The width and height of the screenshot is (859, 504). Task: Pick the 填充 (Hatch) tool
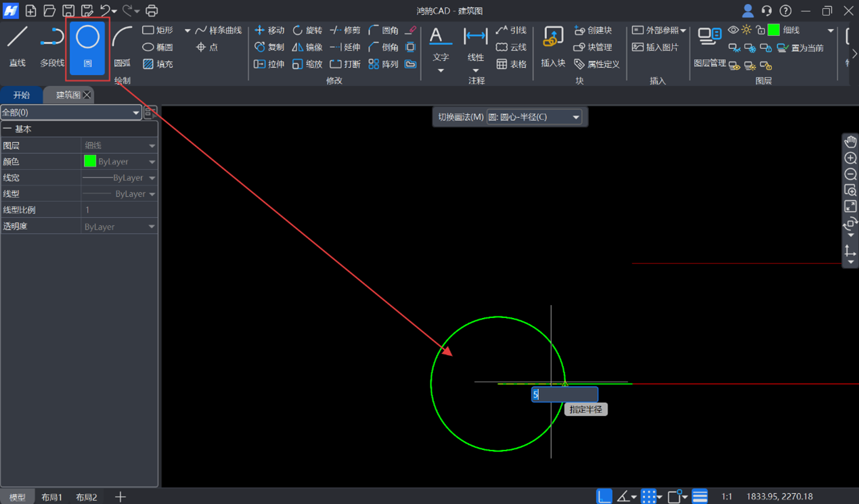[x=158, y=64]
